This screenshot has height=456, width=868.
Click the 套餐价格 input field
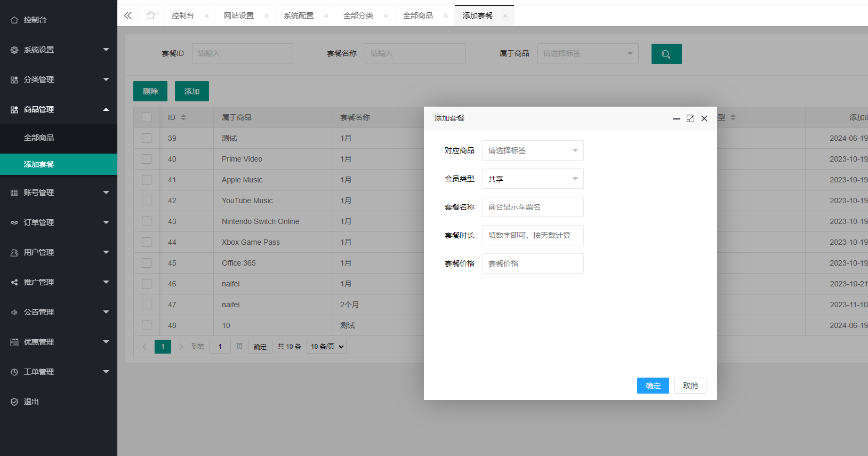533,263
